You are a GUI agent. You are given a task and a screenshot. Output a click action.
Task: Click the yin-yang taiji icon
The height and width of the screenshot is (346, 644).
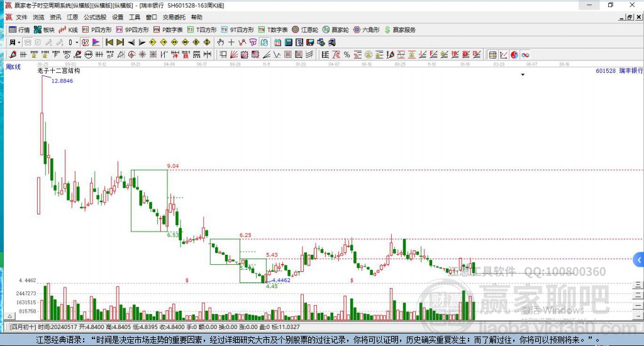pyautogui.click(x=514, y=55)
